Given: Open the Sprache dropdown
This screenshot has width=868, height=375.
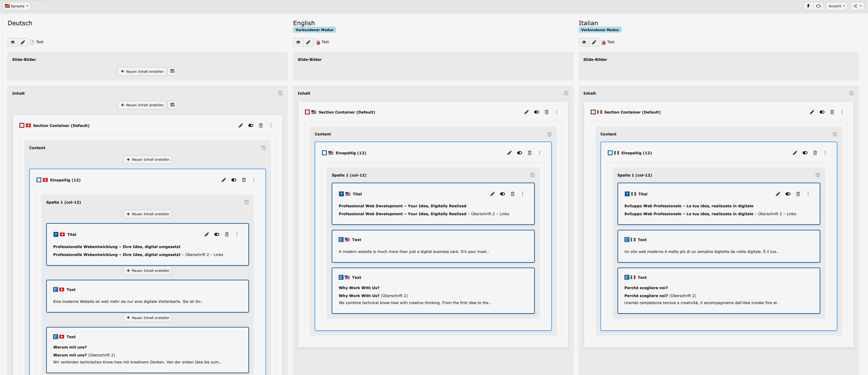Looking at the screenshot, I should (16, 6).
